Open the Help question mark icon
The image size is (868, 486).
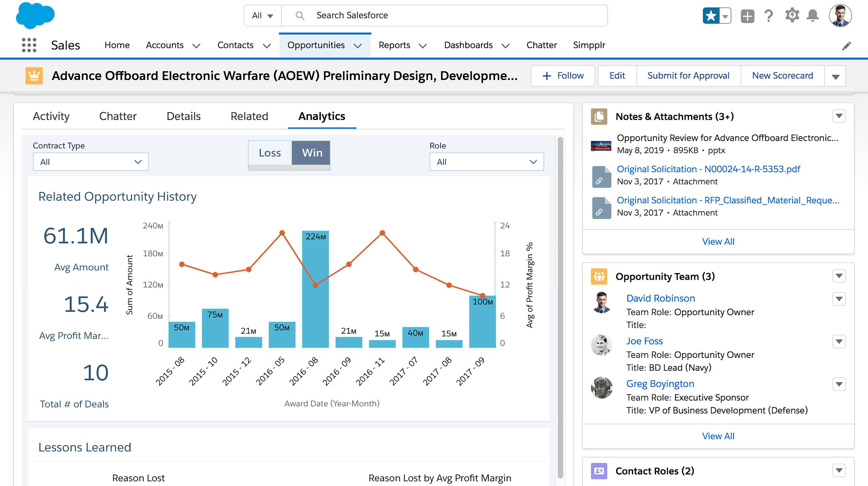point(769,16)
